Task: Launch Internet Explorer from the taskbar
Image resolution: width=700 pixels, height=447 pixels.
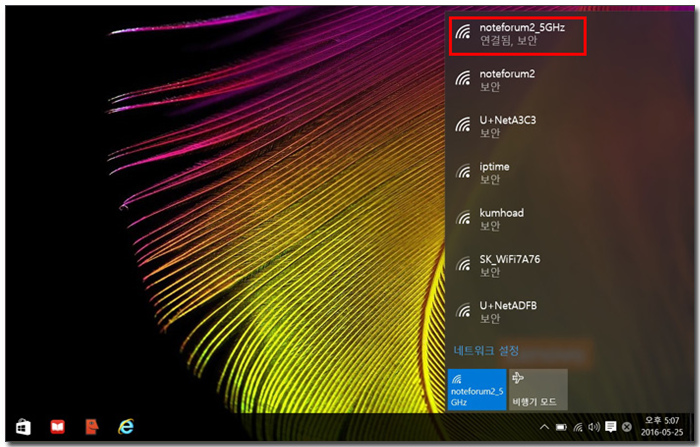Action: [x=126, y=427]
